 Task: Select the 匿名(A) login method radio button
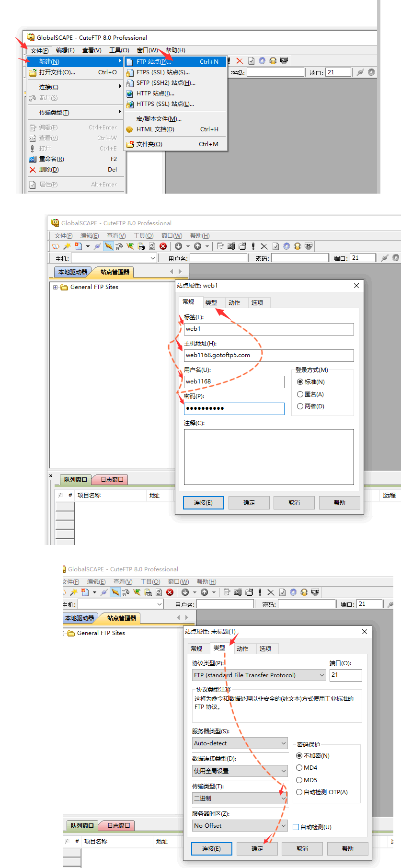pos(300,394)
